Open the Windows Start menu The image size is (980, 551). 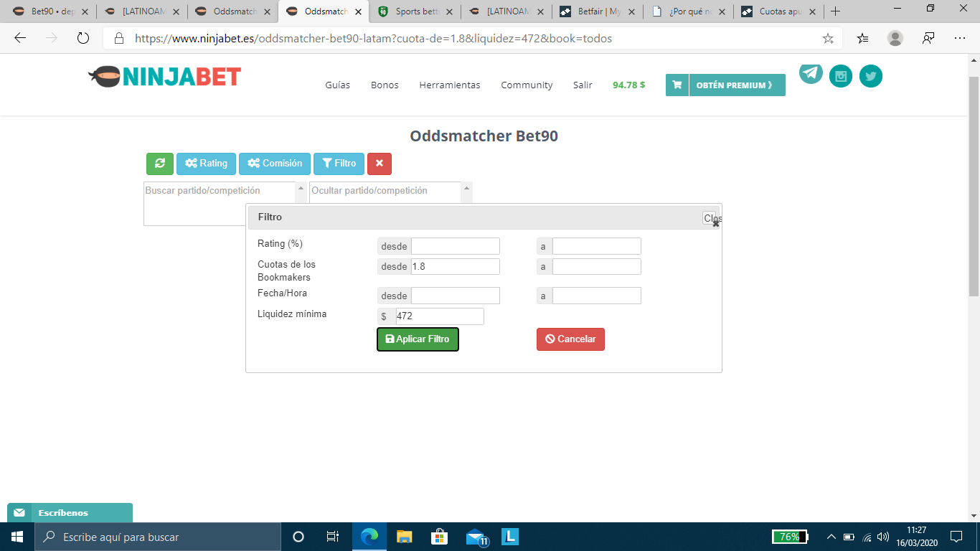tap(17, 537)
